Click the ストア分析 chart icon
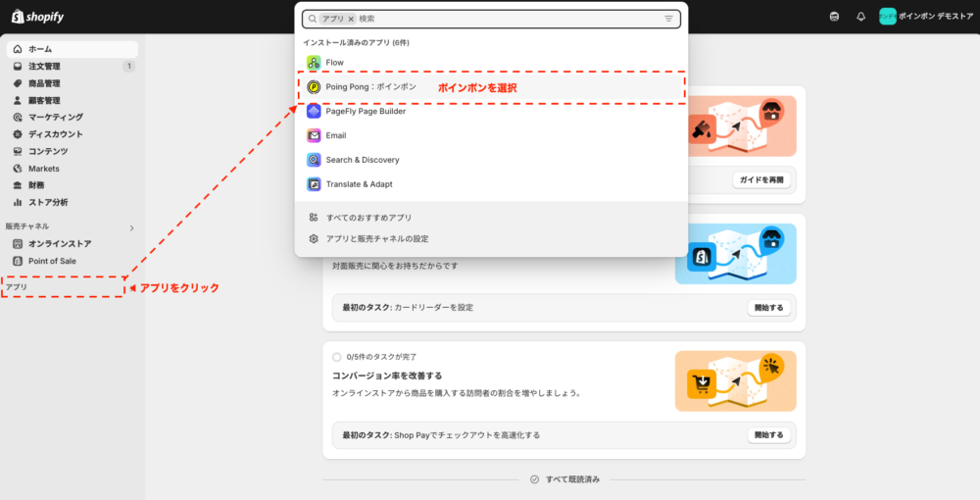 18,203
